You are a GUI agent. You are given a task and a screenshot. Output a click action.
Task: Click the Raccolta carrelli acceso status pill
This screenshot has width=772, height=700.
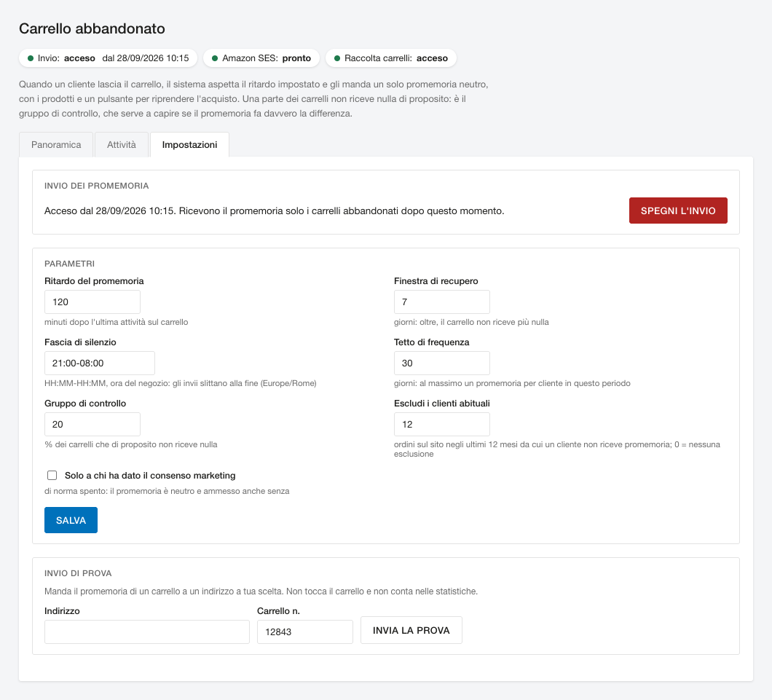point(391,58)
